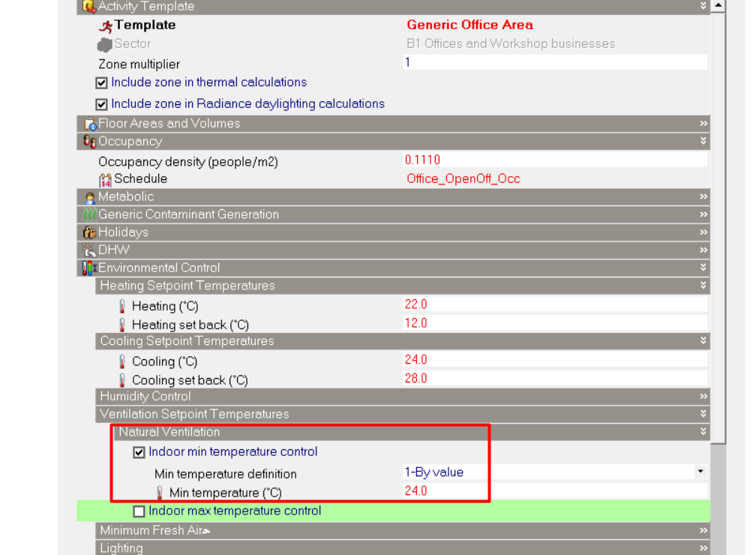The height and width of the screenshot is (555, 756).
Task: Click thermometer icon beside Min temperature
Action: point(160,493)
